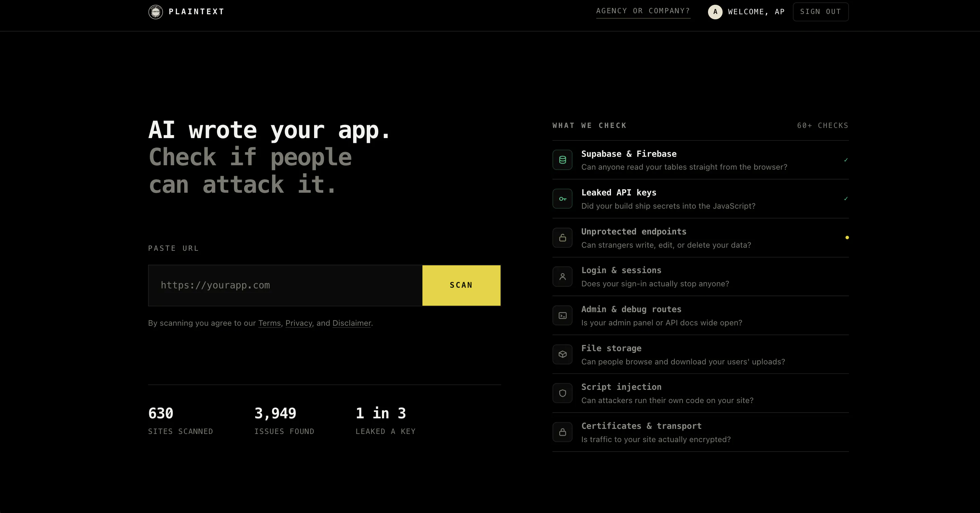980x513 pixels.
Task: Click the Unprotected endpoints open lock icon
Action: pyautogui.click(x=562, y=238)
